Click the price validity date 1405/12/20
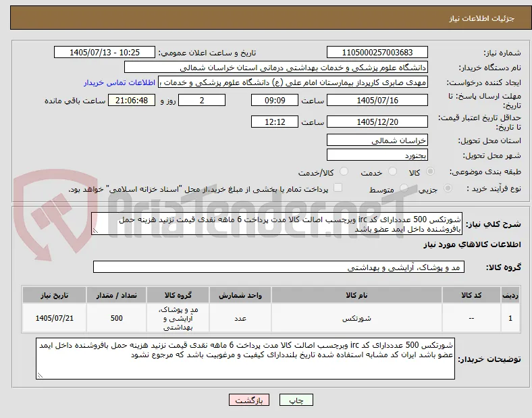This screenshot has height=418, width=532. [377, 122]
